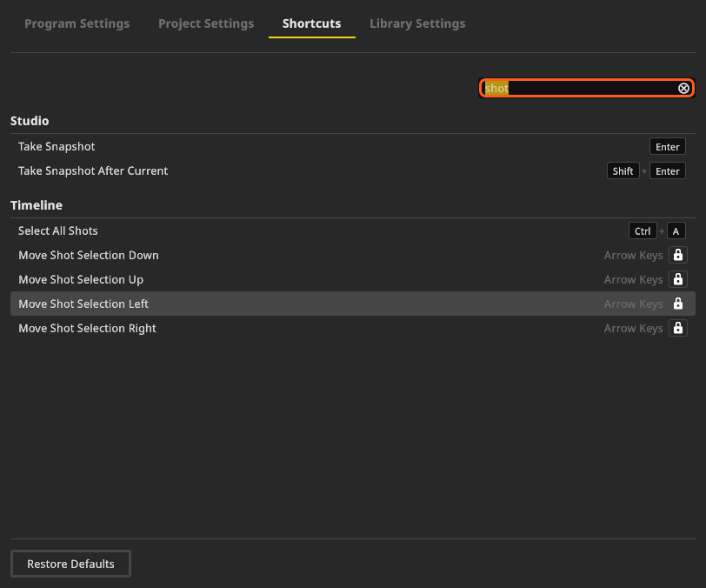706x588 pixels.
Task: Click the Studio section heading
Action: (x=30, y=121)
